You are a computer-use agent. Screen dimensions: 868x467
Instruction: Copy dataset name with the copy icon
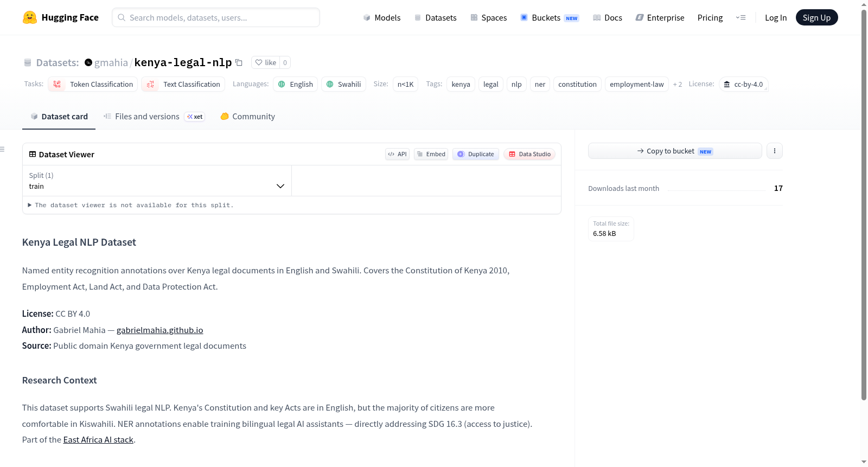pyautogui.click(x=239, y=62)
